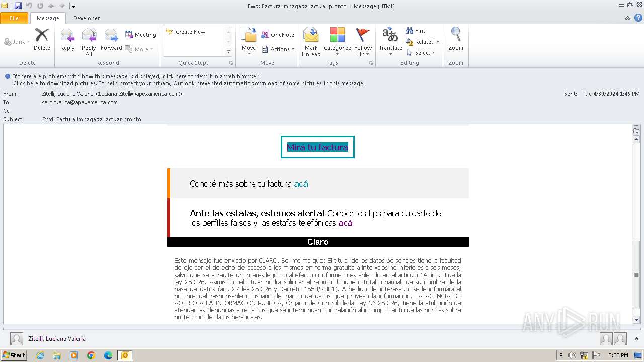Open File Explorer from taskbar
The image size is (644, 362).
(x=57, y=355)
